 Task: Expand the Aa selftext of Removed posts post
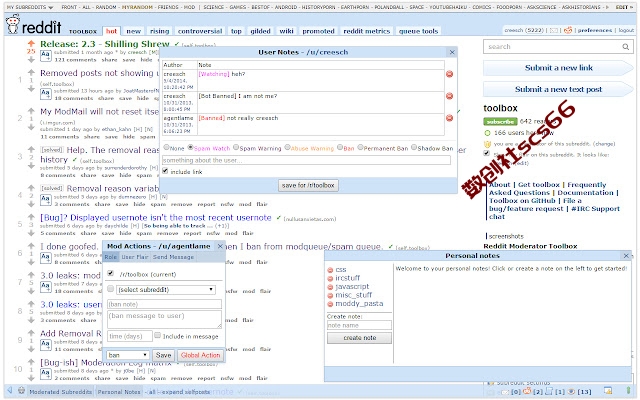tap(45, 94)
